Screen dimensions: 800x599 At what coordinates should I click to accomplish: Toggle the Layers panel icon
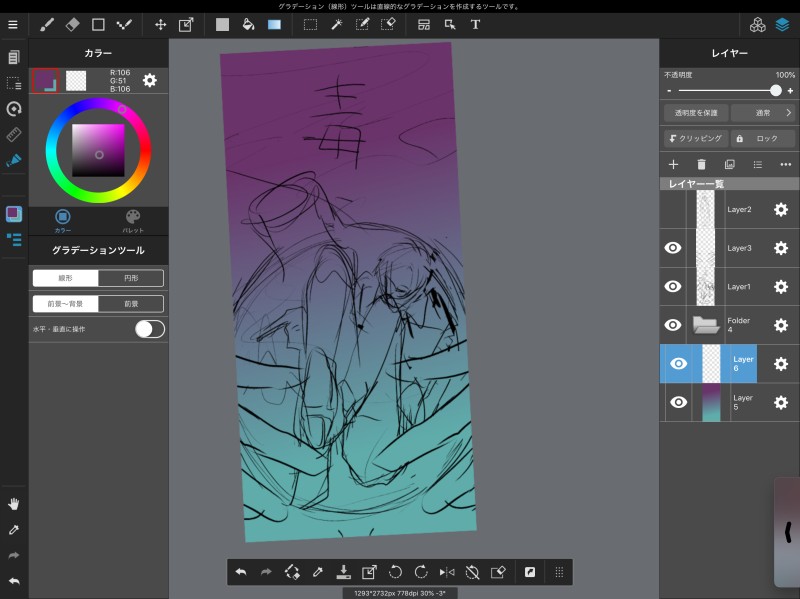click(x=783, y=24)
